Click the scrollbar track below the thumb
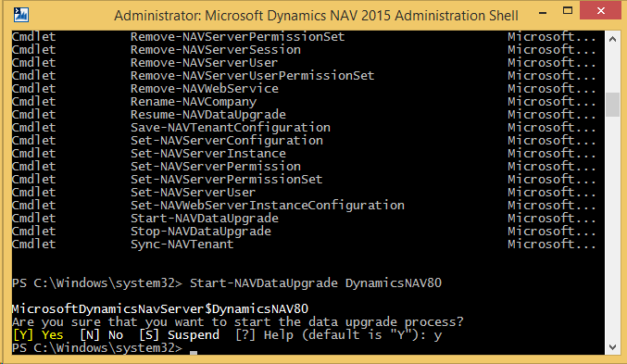 (x=612, y=228)
